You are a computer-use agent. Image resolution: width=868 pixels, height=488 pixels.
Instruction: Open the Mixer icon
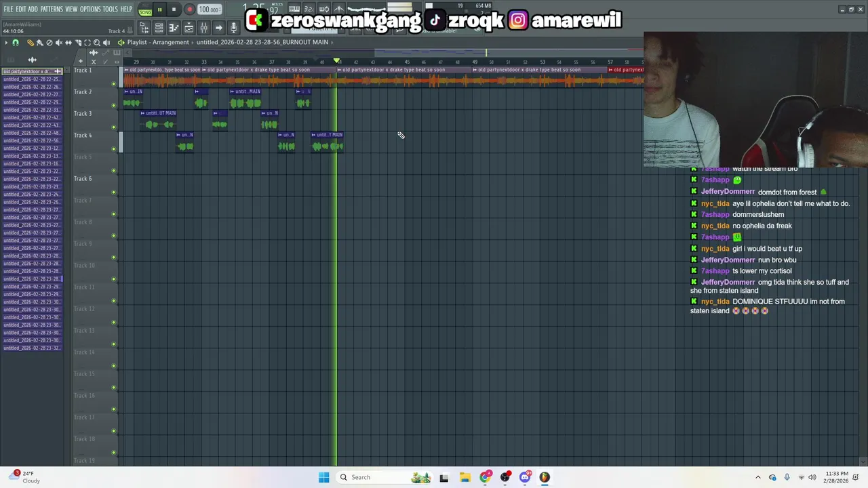click(203, 28)
